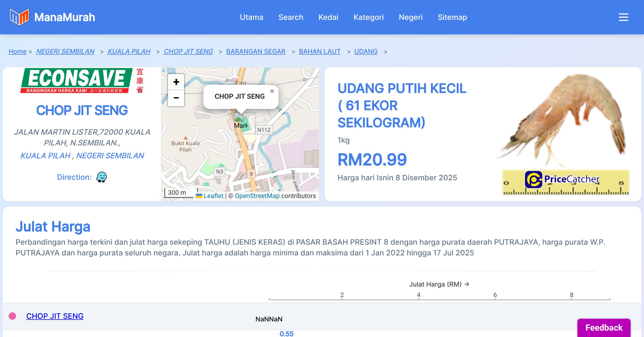Open the Negeri menu item

point(411,17)
